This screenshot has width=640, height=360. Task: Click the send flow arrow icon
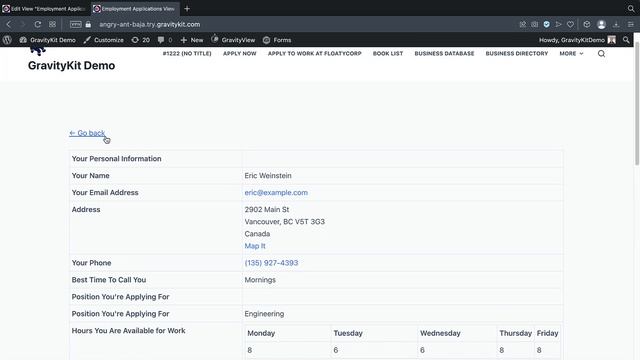pyautogui.click(x=558, y=24)
